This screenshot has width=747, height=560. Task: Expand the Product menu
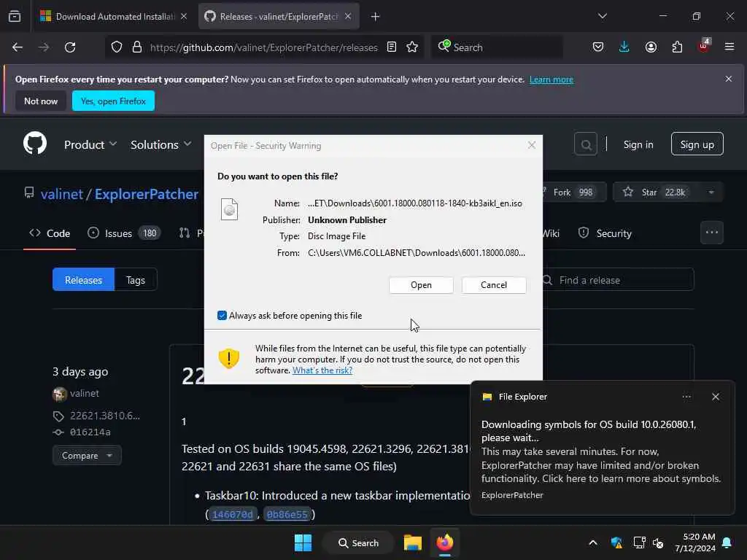click(90, 144)
